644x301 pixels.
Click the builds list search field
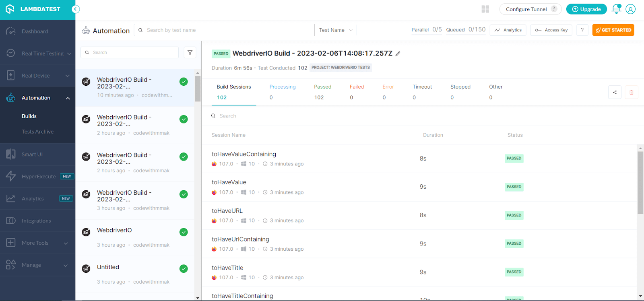pos(130,53)
